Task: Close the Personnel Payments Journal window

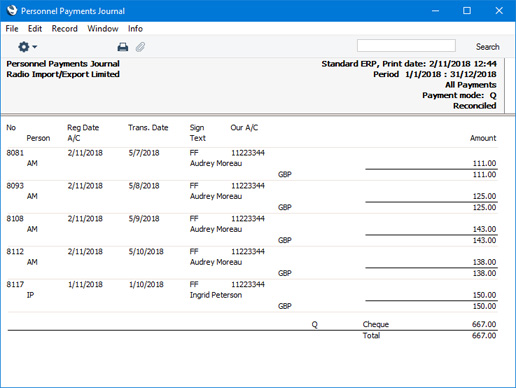Action: click(x=499, y=11)
